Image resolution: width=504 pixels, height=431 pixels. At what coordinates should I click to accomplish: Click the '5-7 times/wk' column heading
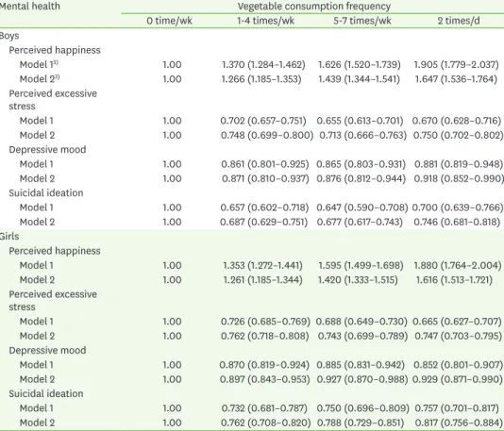coord(362,21)
